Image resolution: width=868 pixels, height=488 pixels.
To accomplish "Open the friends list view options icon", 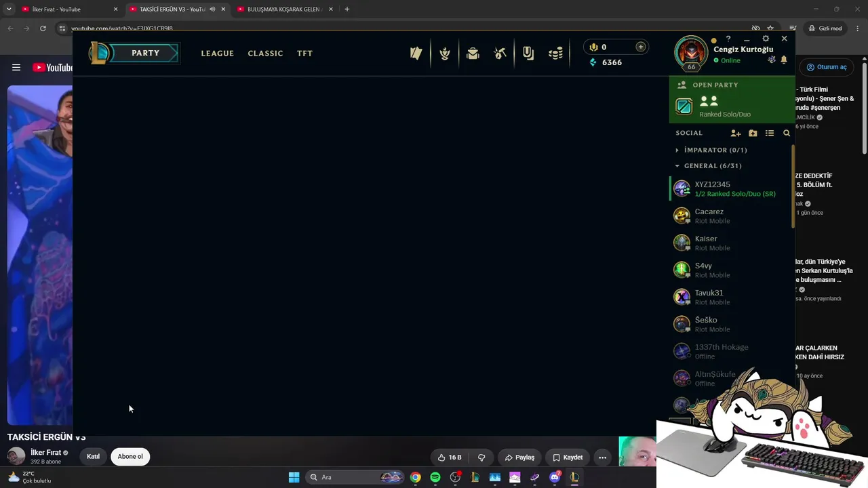I will click(x=770, y=134).
